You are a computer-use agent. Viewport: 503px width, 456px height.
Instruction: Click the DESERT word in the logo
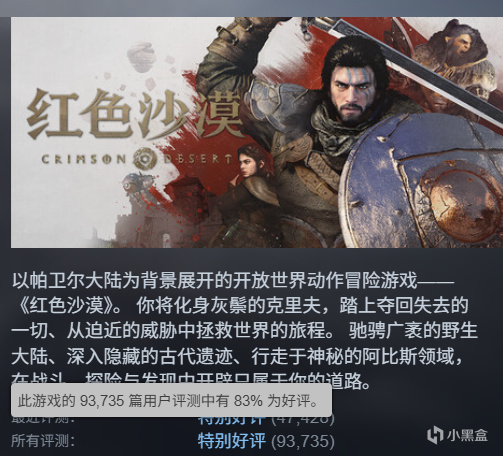pos(197,159)
